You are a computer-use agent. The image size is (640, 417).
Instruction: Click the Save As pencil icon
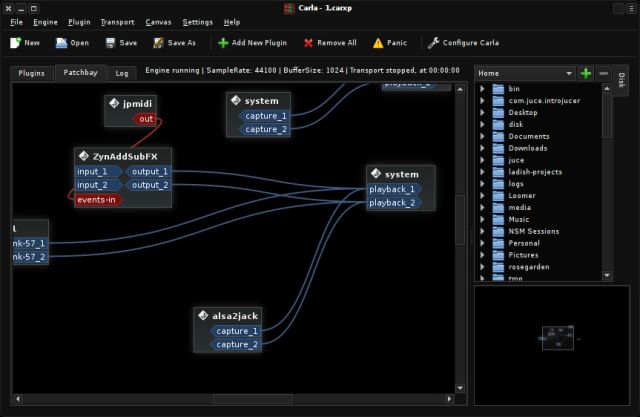click(x=158, y=43)
